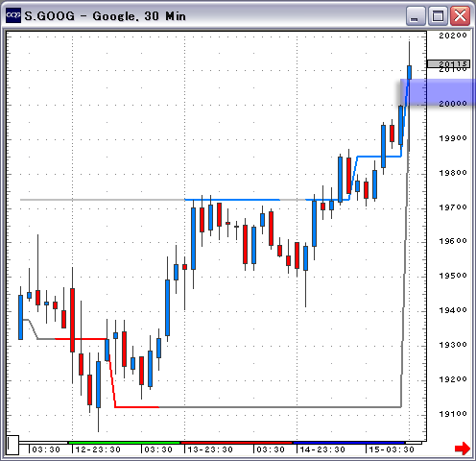Screen dimensions: 476x461
Task: Click the latest blue candlestick near 20115
Action: 409,72
